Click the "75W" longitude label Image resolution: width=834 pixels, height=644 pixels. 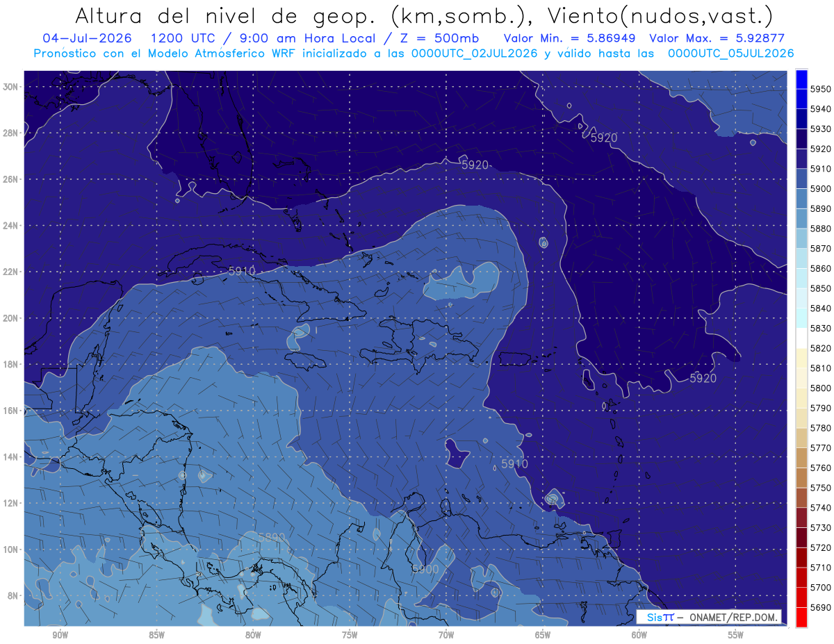coord(350,635)
